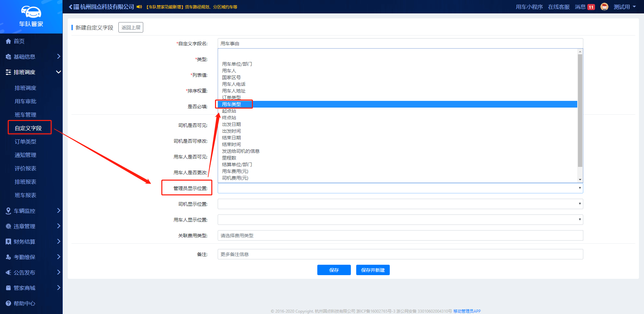Image resolution: width=644 pixels, height=314 pixels.
Task: Click the 公告发布 megaphone icon
Action: click(x=8, y=272)
